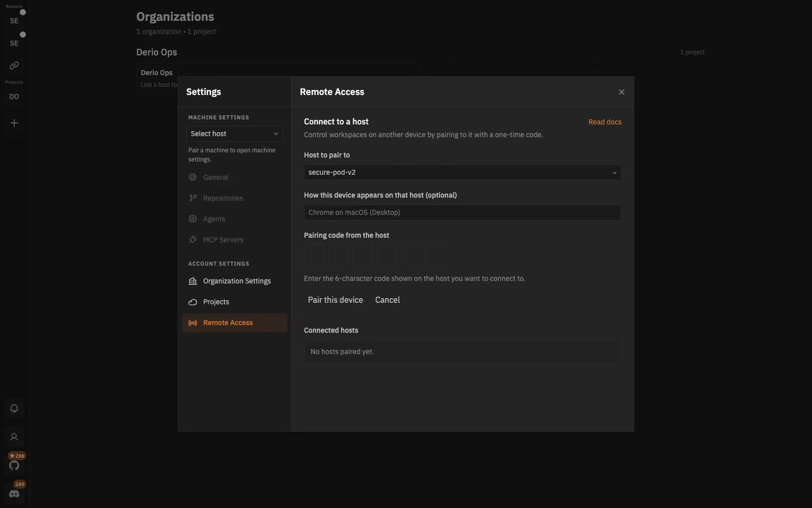Open the Derio Ops project card

click(277, 79)
